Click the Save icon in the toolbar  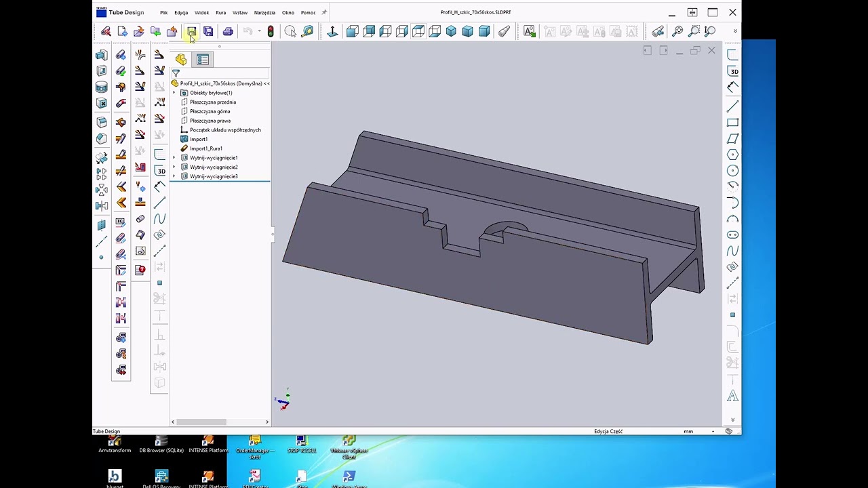click(x=192, y=31)
